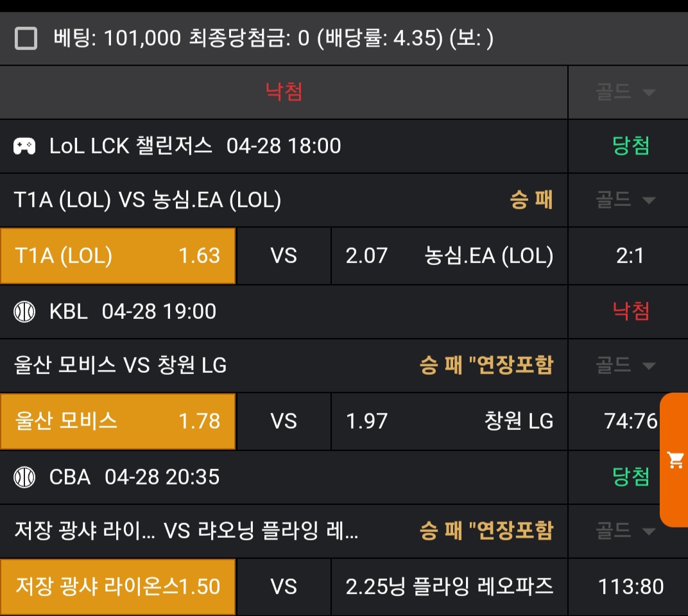Open the orange shopping cart tab
The image size is (688, 616).
point(675,459)
